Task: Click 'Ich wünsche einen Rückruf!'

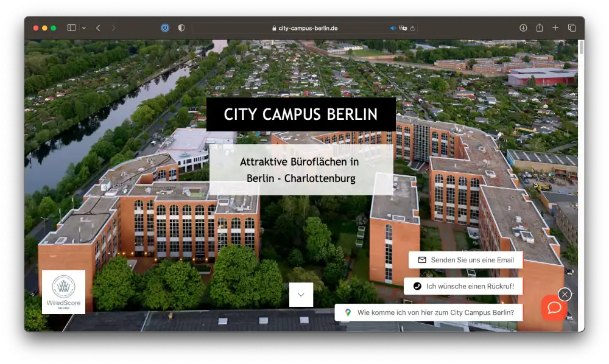Action: pyautogui.click(x=463, y=286)
